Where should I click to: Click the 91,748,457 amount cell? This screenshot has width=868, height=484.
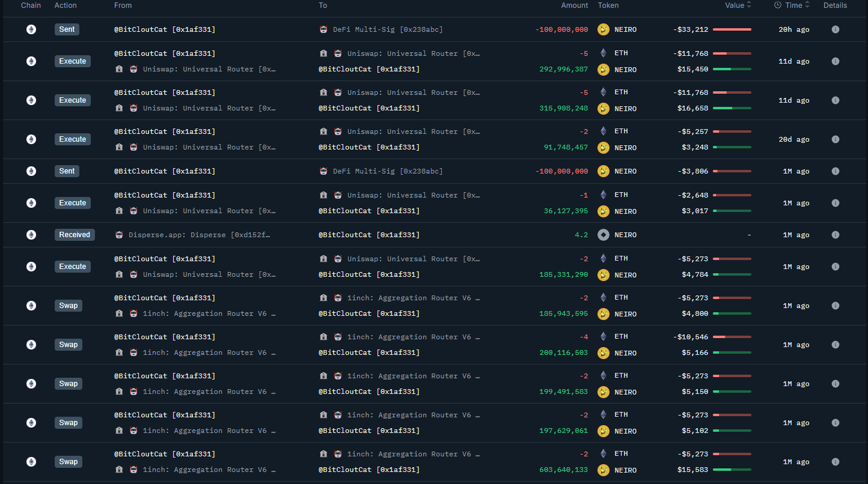(x=566, y=148)
